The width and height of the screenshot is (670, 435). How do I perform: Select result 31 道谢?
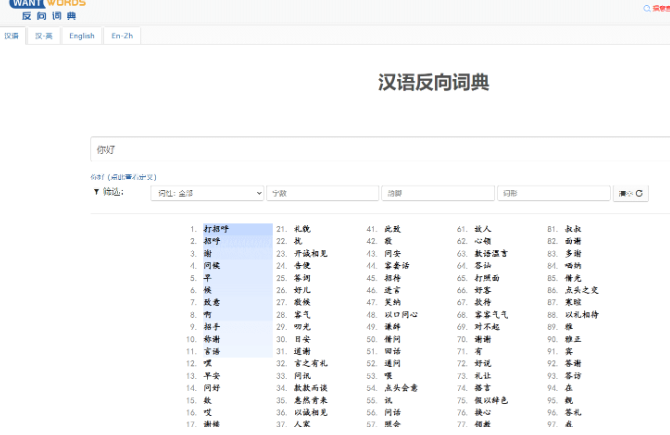303,351
